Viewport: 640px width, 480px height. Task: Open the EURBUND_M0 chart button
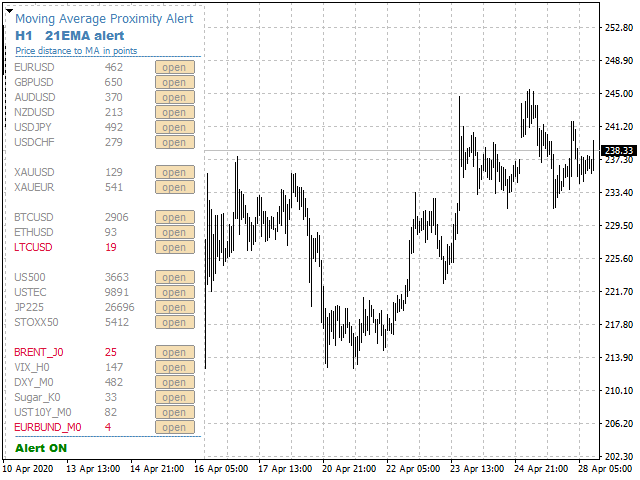click(x=175, y=427)
